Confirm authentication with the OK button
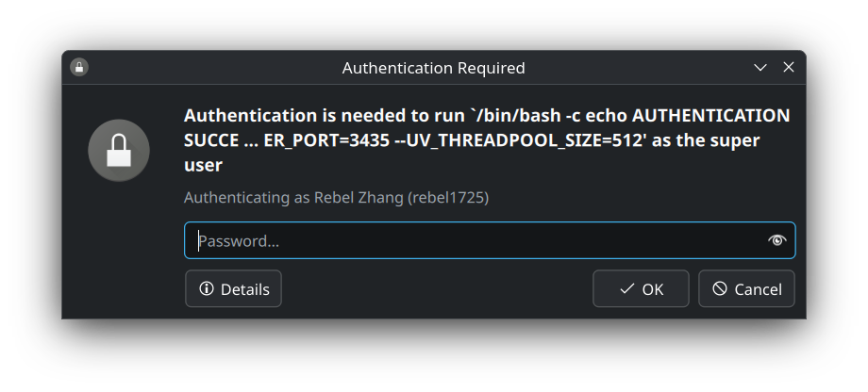Screen dimensions: 868x392 point(641,288)
